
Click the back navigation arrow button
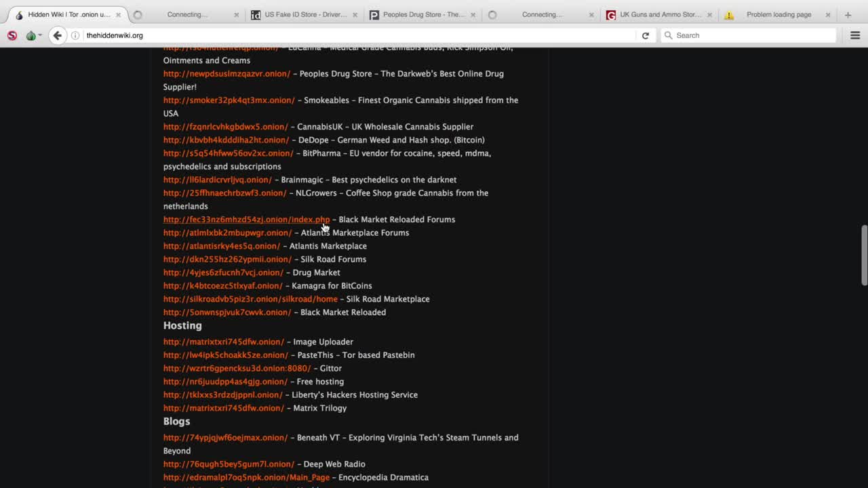[x=58, y=35]
